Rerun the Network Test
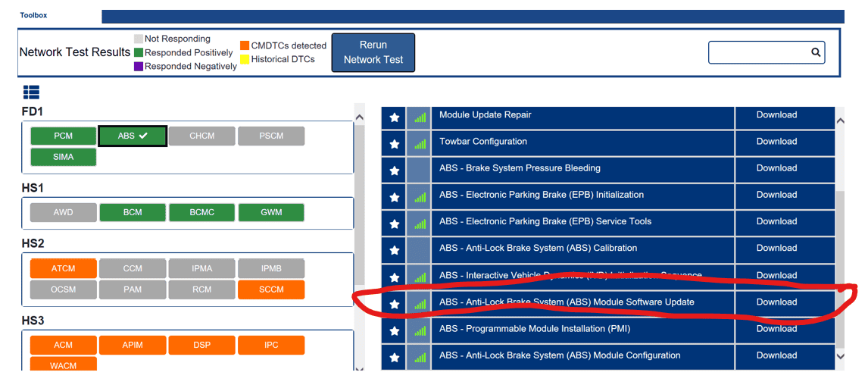Viewport: 868px width, 388px height. pos(373,52)
